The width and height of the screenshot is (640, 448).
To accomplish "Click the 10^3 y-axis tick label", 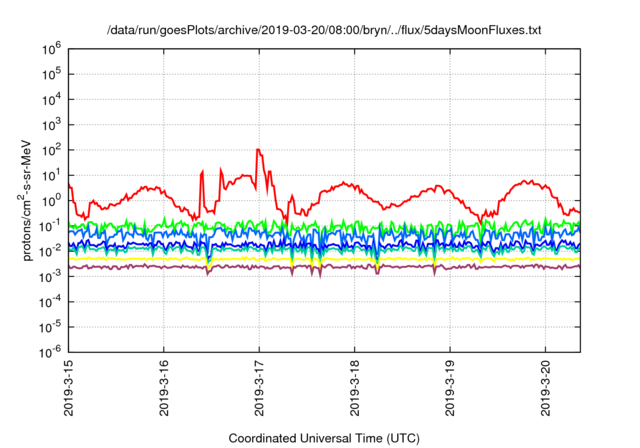I will point(51,125).
